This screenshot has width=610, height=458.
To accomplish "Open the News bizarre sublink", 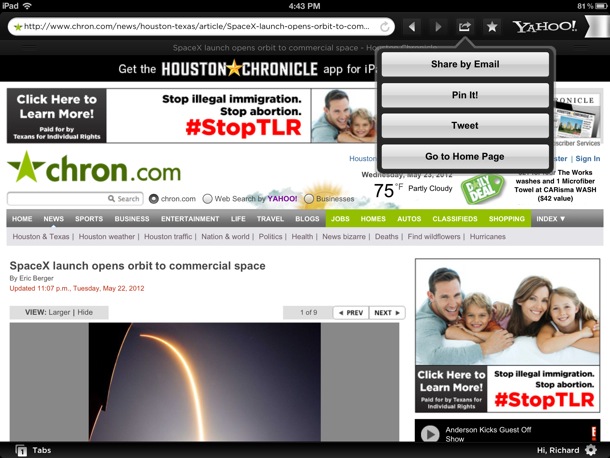I will (344, 237).
